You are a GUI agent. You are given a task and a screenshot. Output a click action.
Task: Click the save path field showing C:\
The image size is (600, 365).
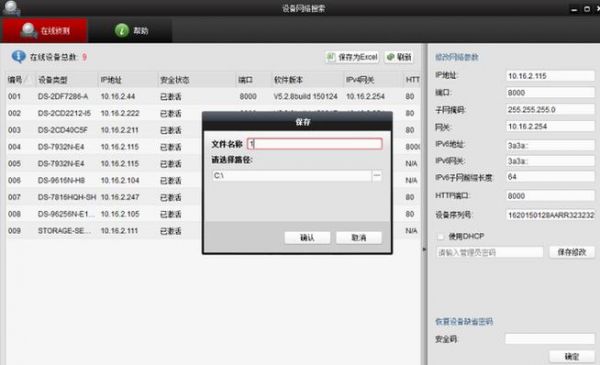(292, 176)
